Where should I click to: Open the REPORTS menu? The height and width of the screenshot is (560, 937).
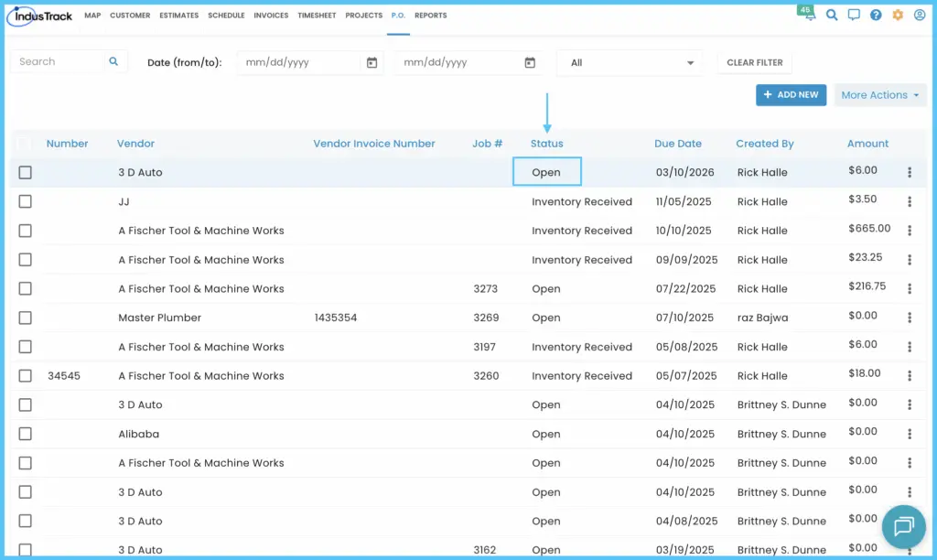[431, 16]
